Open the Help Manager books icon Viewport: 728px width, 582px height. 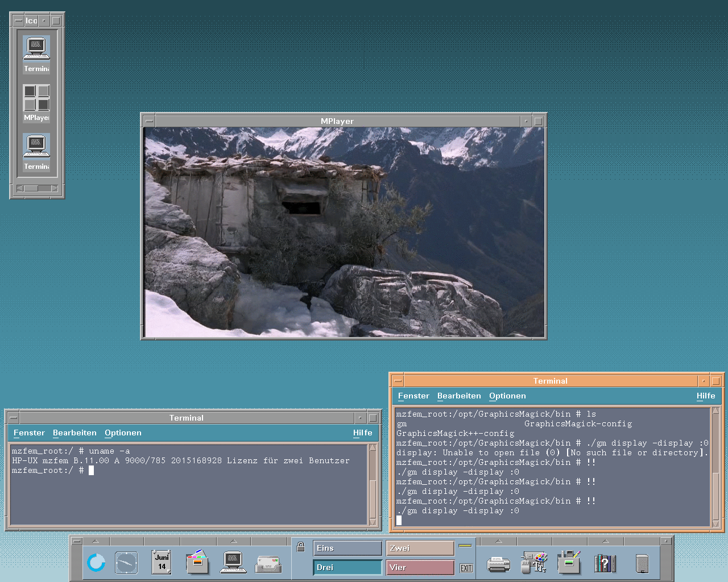tap(605, 563)
